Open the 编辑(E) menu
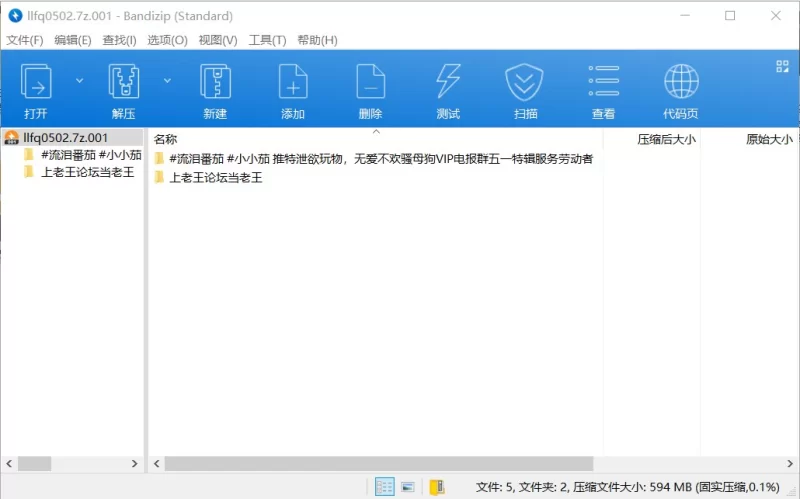Image resolution: width=800 pixels, height=499 pixels. [73, 40]
